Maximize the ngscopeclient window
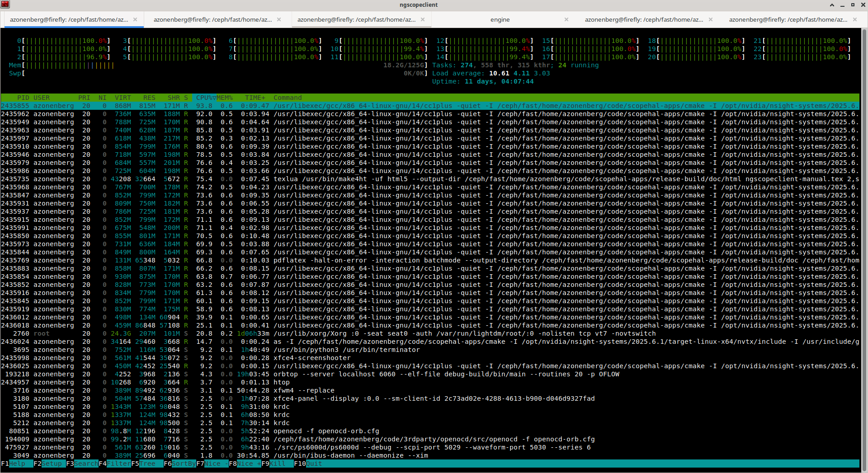The height and width of the screenshot is (473, 868). 853,5
